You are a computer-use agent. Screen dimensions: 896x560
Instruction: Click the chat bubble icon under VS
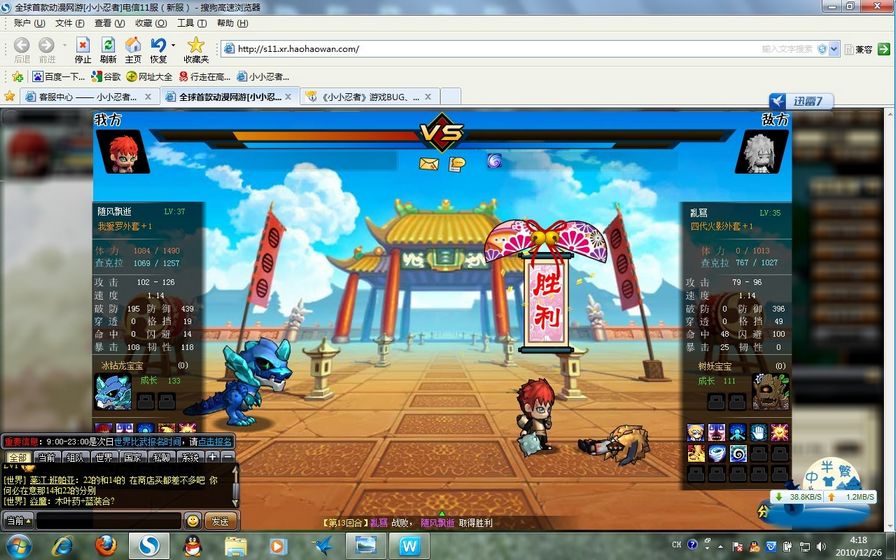(457, 164)
